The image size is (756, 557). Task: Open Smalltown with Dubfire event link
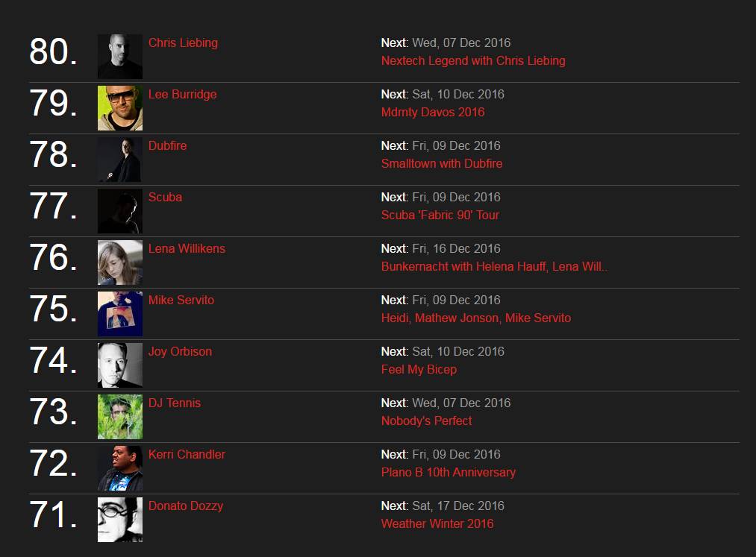pos(442,164)
